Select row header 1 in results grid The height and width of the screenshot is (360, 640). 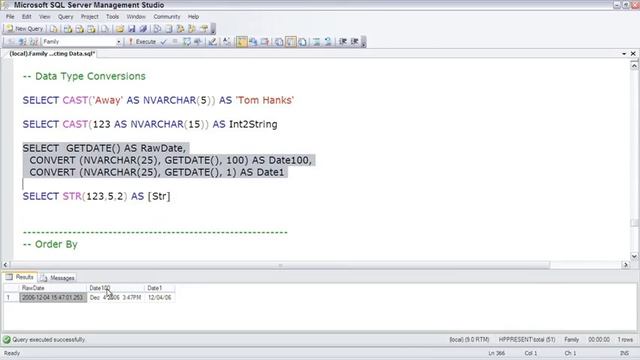click(x=11, y=298)
